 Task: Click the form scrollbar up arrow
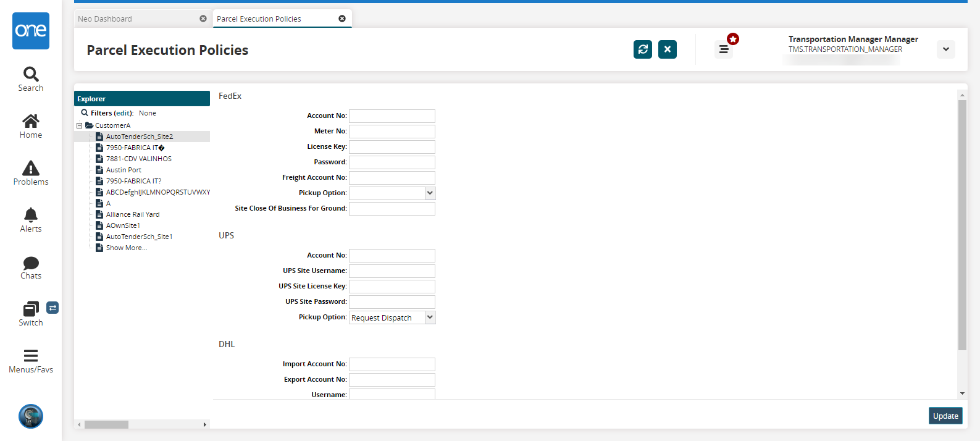(962, 95)
